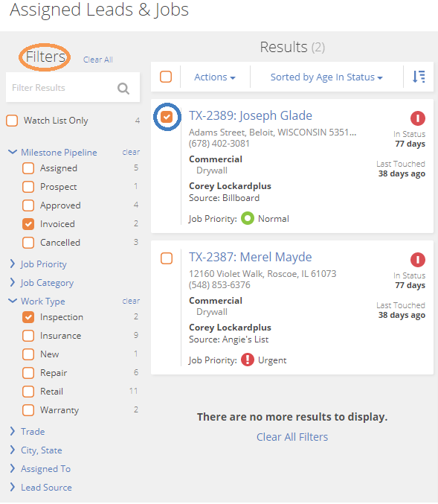Click into the Filter Results search field
This screenshot has width=438, height=504.
pos(62,88)
